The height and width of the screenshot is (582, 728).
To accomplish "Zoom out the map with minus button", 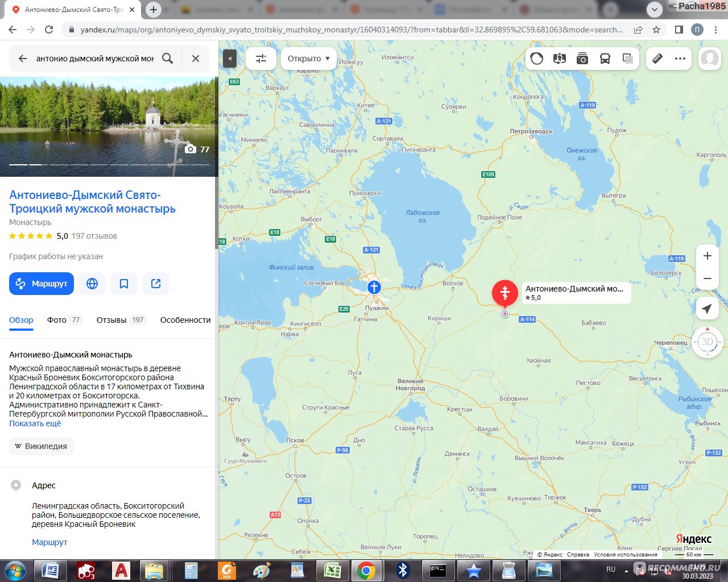I will point(707,278).
